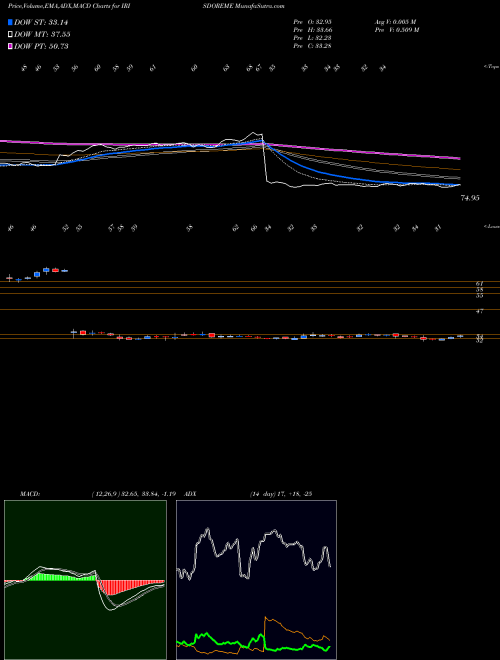
Task: Select the 'DOW PT: 50.73' label
Action: coord(41,46)
